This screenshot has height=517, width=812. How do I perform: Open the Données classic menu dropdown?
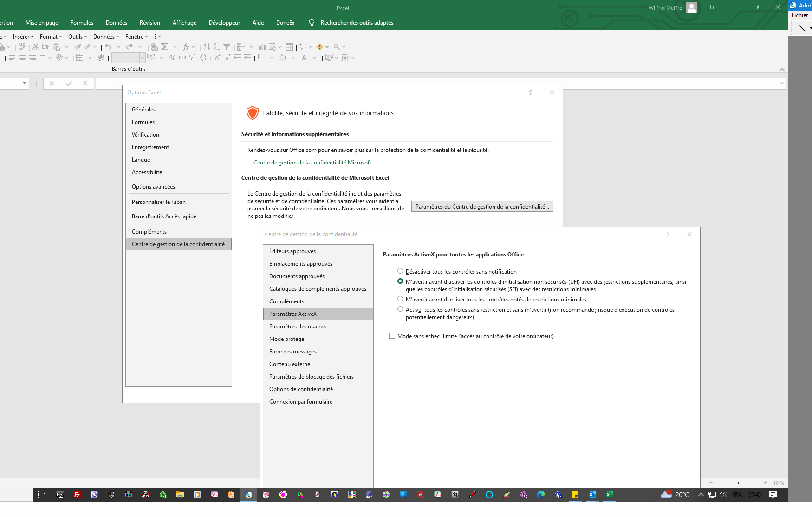[x=106, y=37]
